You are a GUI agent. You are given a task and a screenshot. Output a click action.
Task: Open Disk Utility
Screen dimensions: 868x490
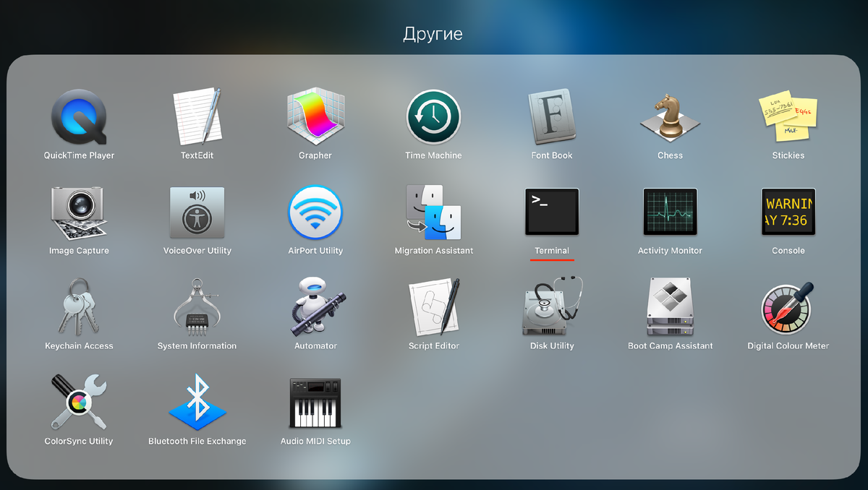(x=552, y=307)
